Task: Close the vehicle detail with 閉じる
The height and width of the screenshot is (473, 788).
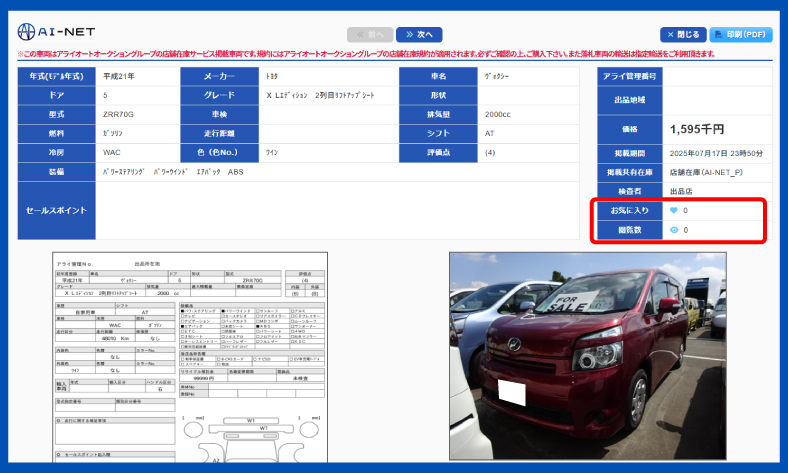Action: pos(682,34)
